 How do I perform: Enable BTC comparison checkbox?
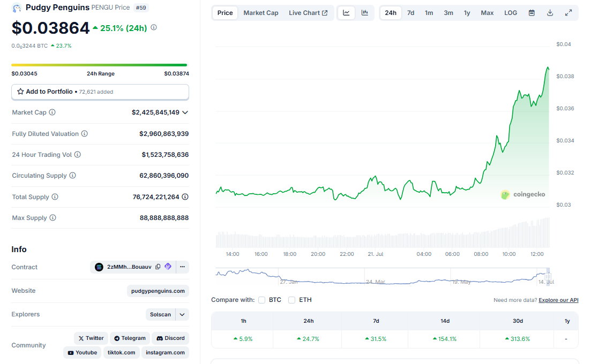click(x=261, y=300)
